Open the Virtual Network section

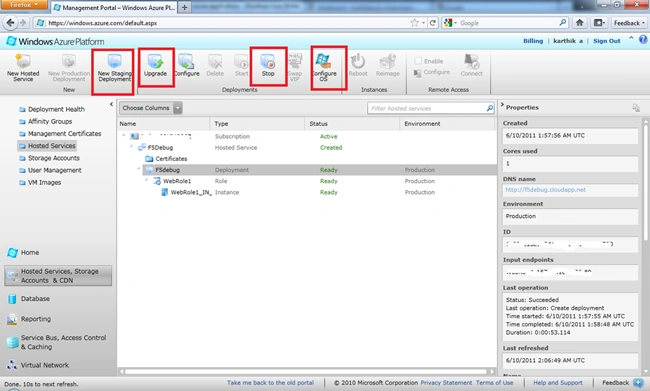click(x=38, y=365)
